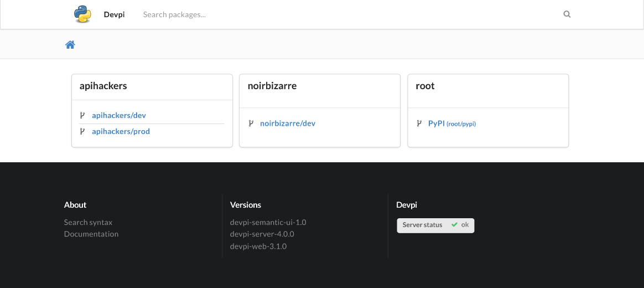The width and height of the screenshot is (644, 288).
Task: Click the apihackers user heading
Action: click(103, 86)
